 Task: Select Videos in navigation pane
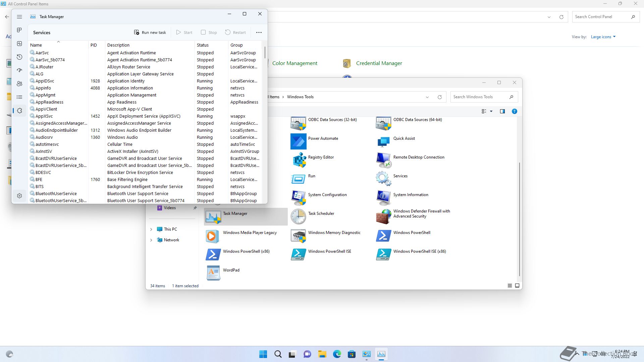pyautogui.click(x=170, y=208)
